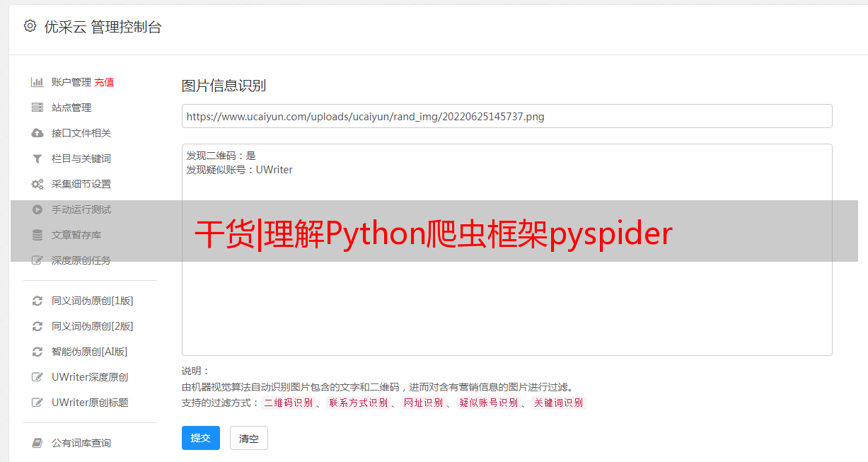
Task: Click the edit icon for UWriter深度原创
Action: pos(37,377)
